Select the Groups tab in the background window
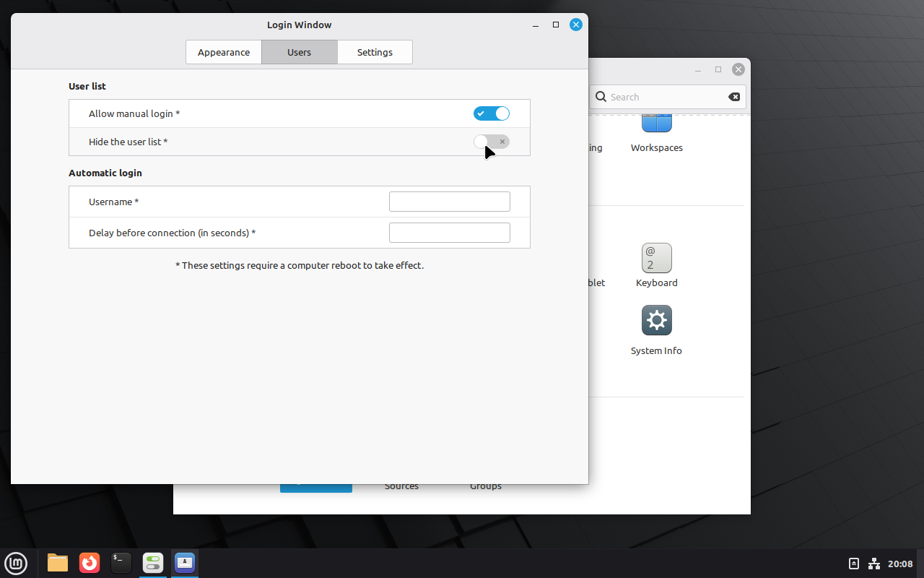The height and width of the screenshot is (578, 924). [485, 486]
